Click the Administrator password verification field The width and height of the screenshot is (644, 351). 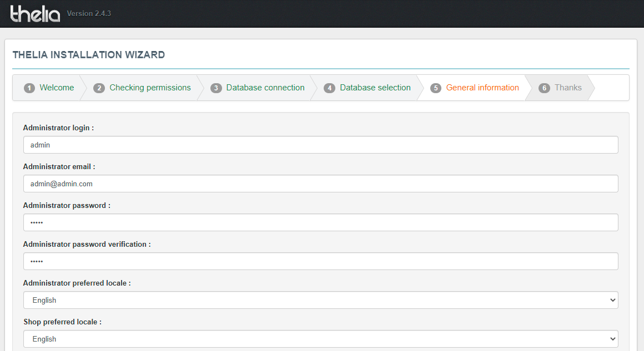point(320,261)
